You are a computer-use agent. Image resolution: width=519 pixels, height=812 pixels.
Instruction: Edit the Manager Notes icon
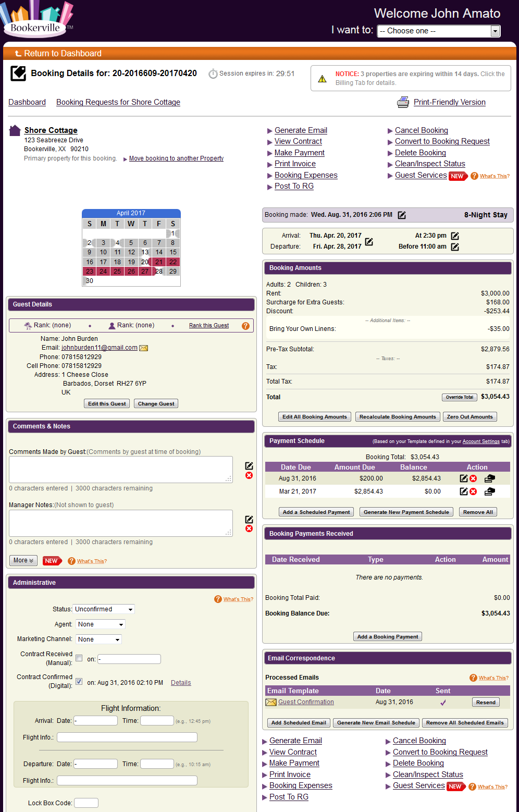point(249,519)
